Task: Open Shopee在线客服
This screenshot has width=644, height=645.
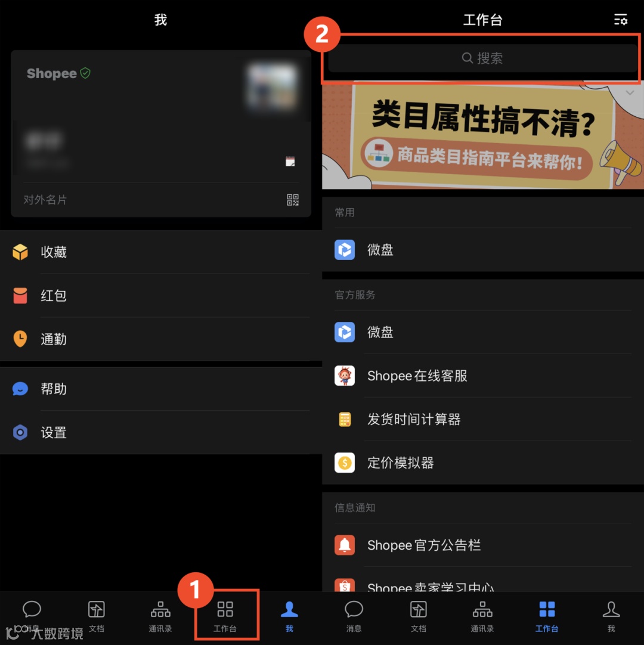Action: pos(417,376)
